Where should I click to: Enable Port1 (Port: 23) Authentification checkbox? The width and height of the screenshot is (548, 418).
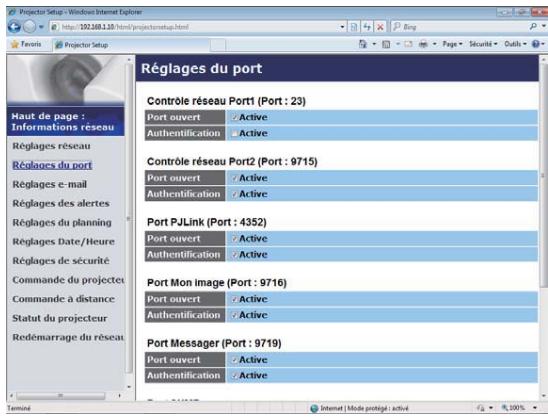(x=235, y=134)
